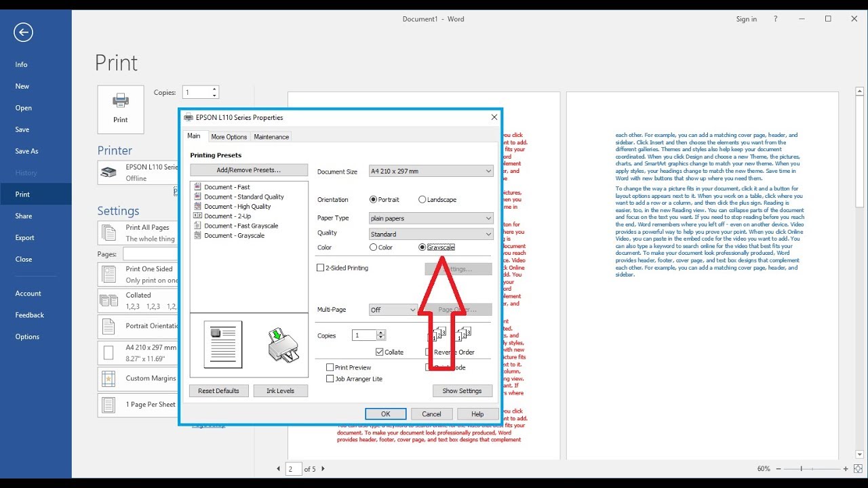Click Word Copies spinner arrows
The height and width of the screenshot is (488, 868).
coord(214,92)
